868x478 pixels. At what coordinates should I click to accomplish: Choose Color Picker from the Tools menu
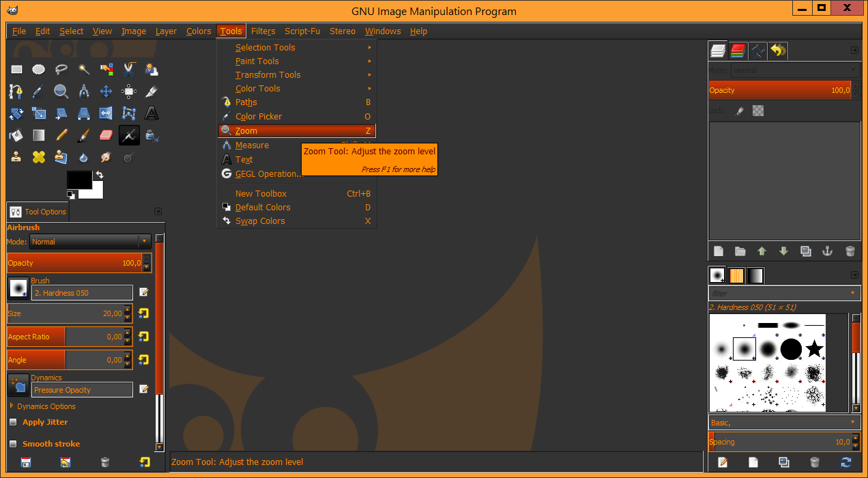297,117
